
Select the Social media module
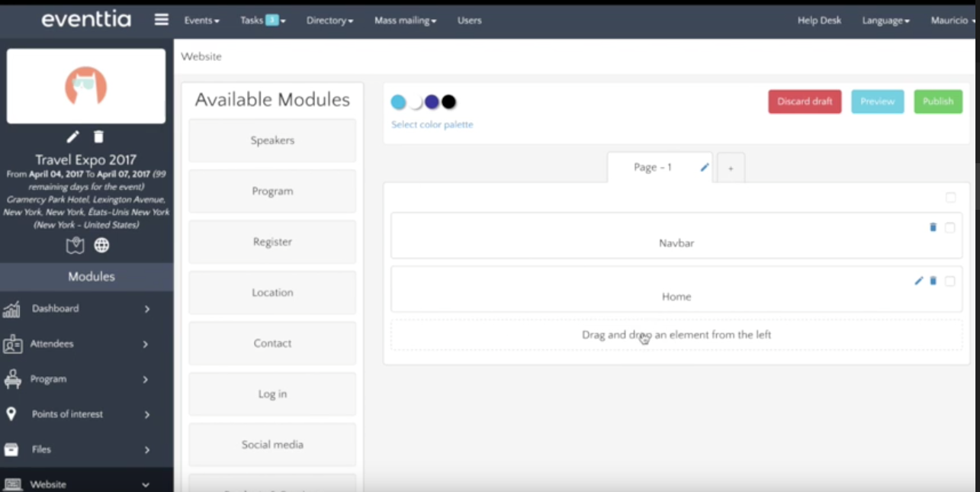[x=272, y=445]
